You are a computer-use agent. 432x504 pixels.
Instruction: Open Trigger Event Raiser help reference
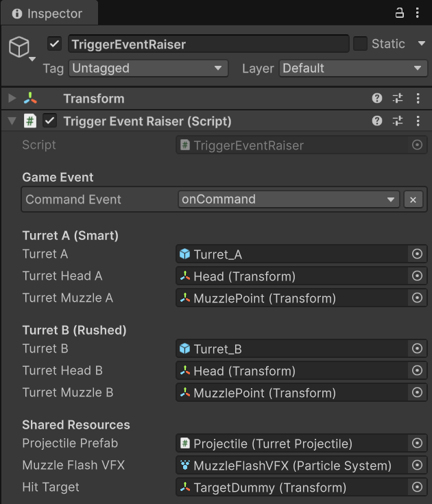tap(377, 121)
